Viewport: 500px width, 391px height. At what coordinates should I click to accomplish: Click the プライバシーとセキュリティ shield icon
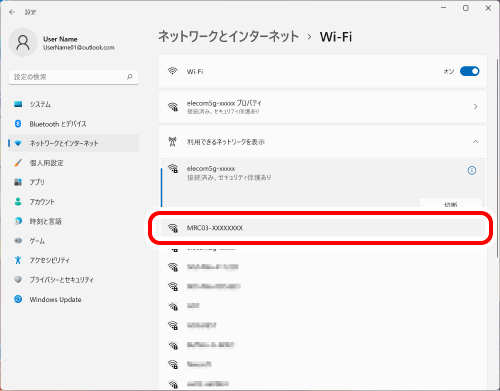tap(18, 280)
